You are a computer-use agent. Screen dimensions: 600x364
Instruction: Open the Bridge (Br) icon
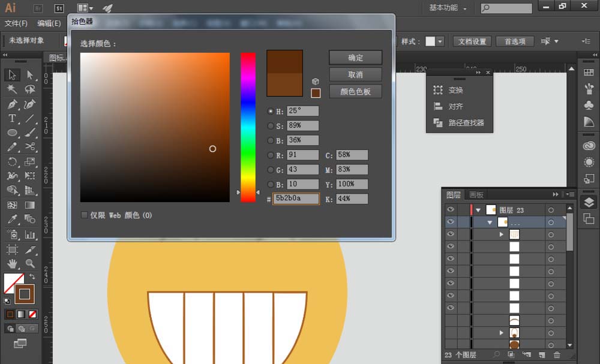click(x=38, y=8)
